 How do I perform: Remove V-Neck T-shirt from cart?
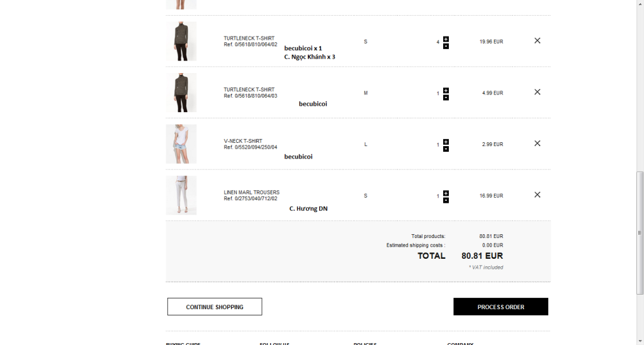point(537,144)
